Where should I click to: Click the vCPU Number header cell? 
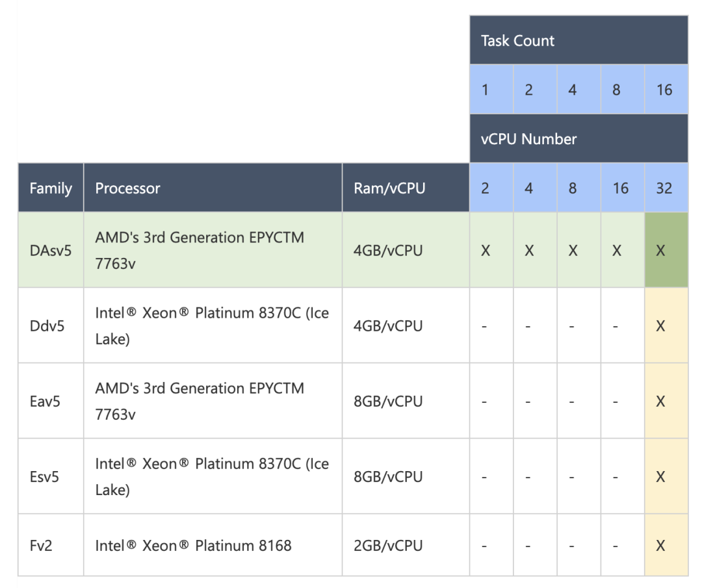pyautogui.click(x=578, y=138)
